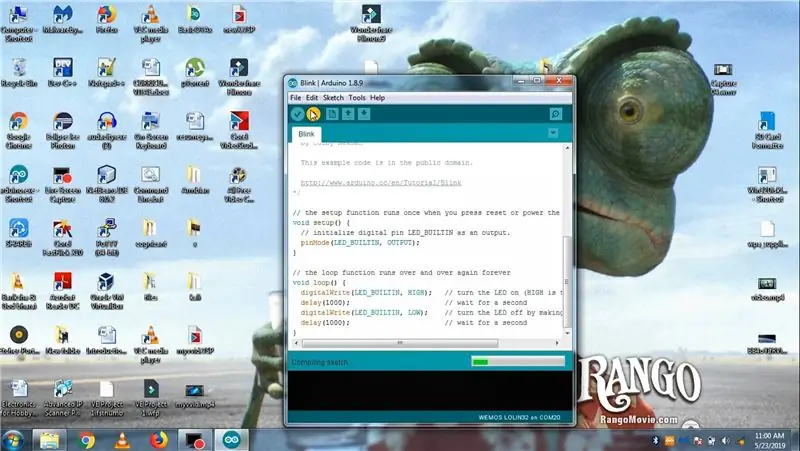Select the Eclipse for Photon desktop icon
Image resolution: width=800 pixels, height=451 pixels.
(62, 131)
